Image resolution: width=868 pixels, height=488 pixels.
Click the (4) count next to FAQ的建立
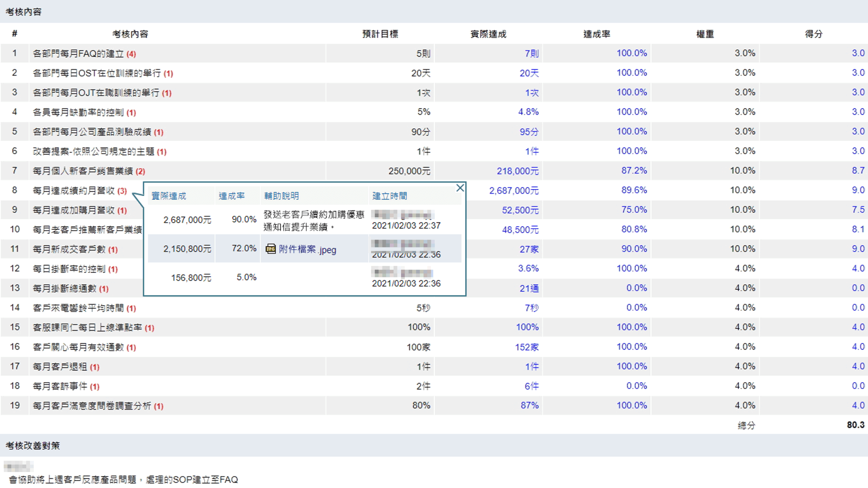coord(131,54)
